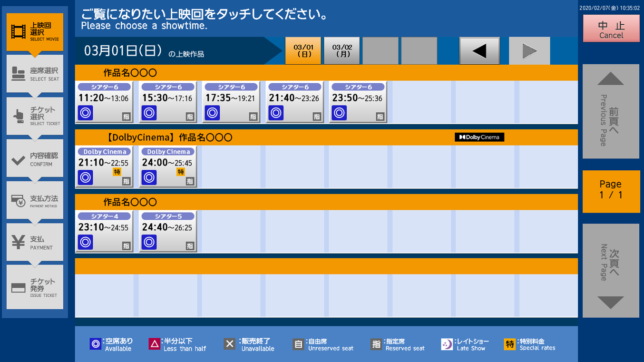Viewport: 644px width, 362px height.
Task: Click the seat icon in Select Seat
Action: click(x=19, y=74)
